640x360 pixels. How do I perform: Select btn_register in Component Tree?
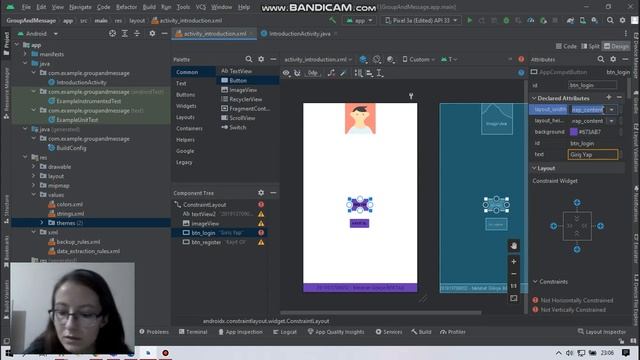point(206,242)
